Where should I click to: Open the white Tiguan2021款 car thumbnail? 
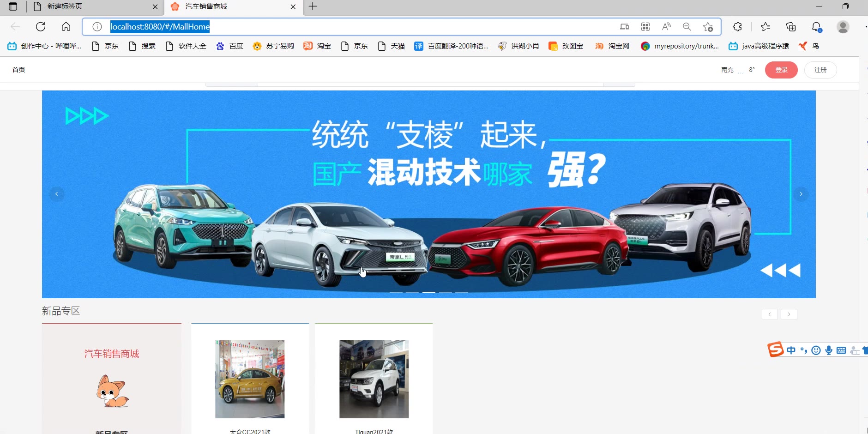coord(374,379)
